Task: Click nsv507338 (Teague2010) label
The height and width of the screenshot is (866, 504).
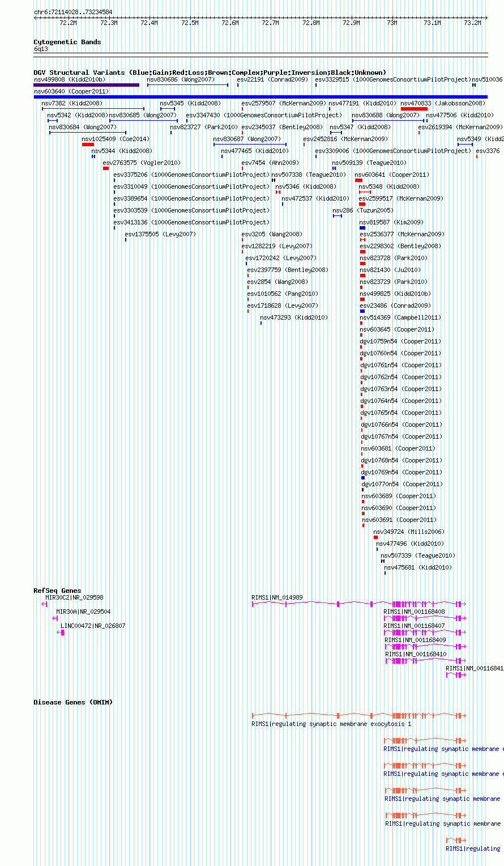Action: tap(309, 175)
